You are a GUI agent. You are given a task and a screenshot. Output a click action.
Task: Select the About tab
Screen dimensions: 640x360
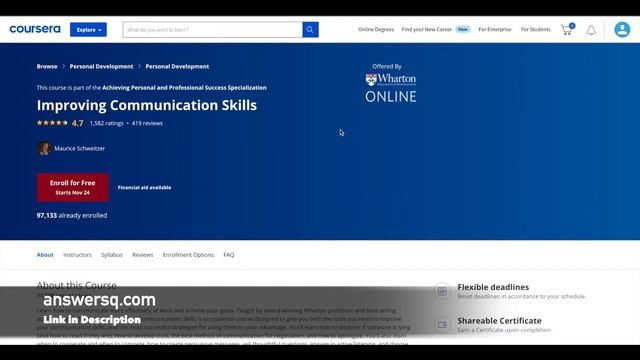(45, 255)
